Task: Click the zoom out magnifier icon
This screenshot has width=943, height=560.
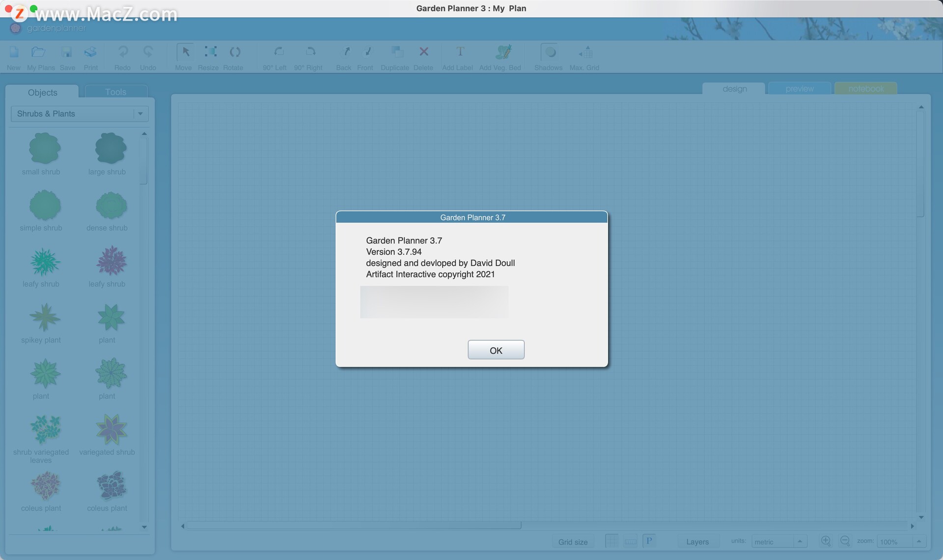Action: pyautogui.click(x=845, y=541)
